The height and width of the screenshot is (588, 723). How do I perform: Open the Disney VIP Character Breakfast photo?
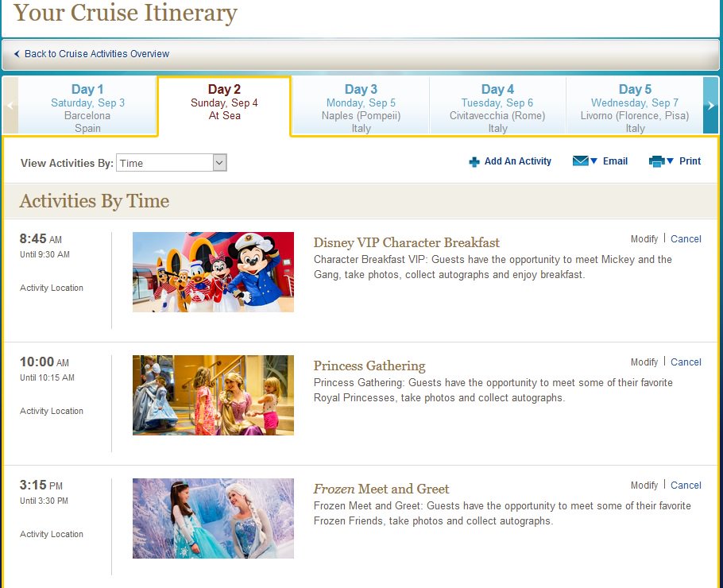point(213,272)
